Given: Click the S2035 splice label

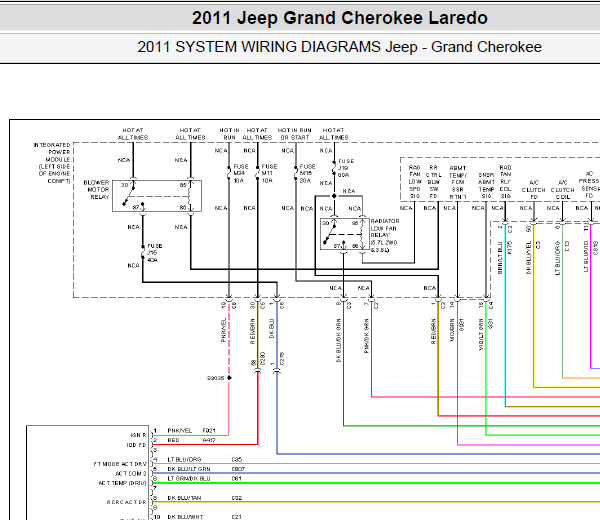Looking at the screenshot, I should (x=215, y=378).
